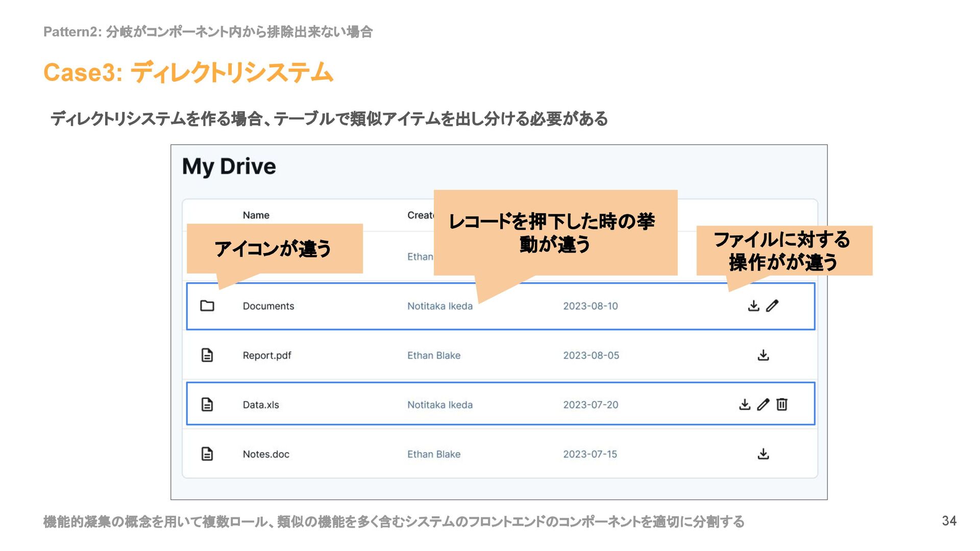Image resolution: width=980 pixels, height=551 pixels.
Task: Select Notitaka Ikeda in the Data.xls row
Action: pos(440,405)
